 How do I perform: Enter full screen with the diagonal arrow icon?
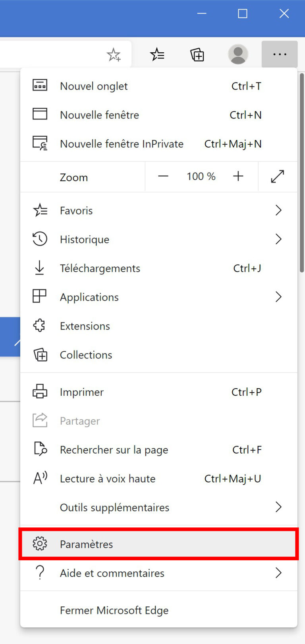pos(278,176)
